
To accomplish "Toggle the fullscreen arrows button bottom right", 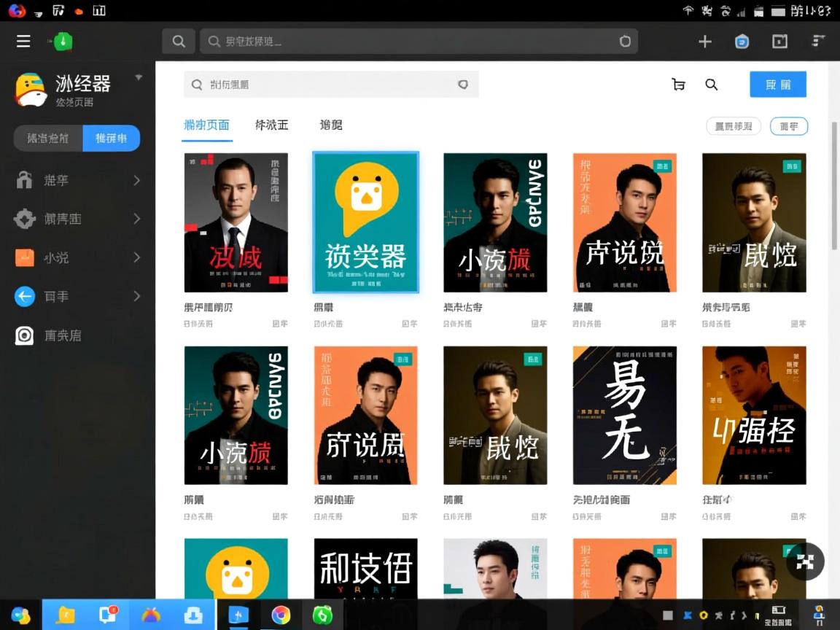I will [x=805, y=561].
